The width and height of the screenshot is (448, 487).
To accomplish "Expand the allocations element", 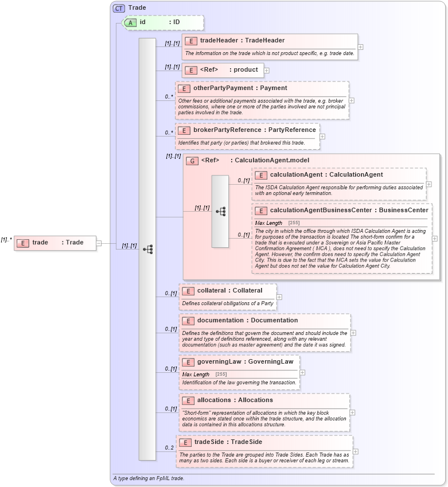I will (x=352, y=412).
